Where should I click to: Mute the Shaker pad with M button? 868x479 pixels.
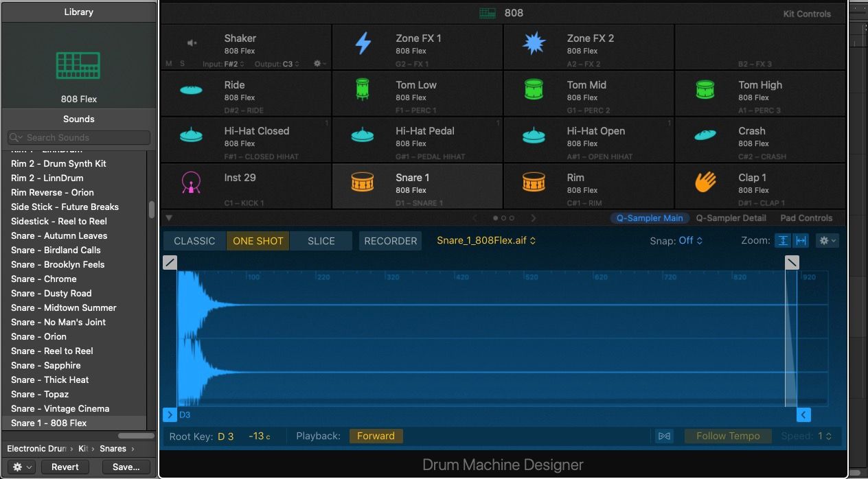click(170, 64)
